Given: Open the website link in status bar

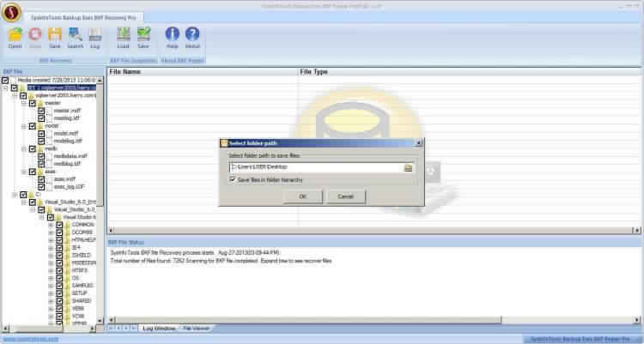Looking at the screenshot, I should 31,340.
